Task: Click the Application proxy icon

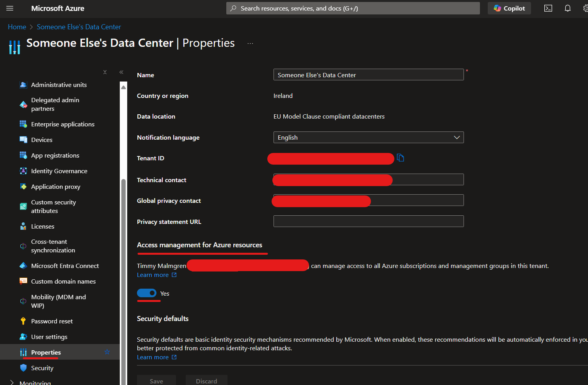Action: coord(23,186)
